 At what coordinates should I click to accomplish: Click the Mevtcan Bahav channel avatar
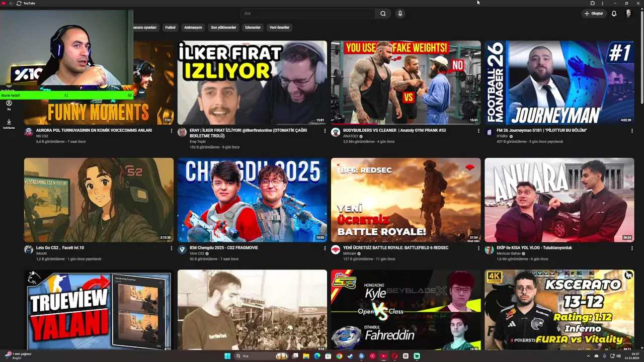pyautogui.click(x=489, y=250)
